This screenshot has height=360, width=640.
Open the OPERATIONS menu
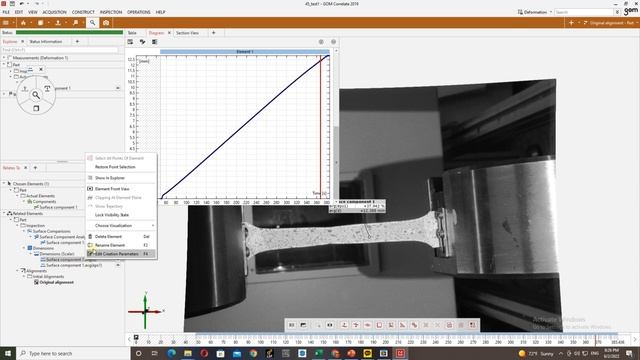pyautogui.click(x=138, y=12)
